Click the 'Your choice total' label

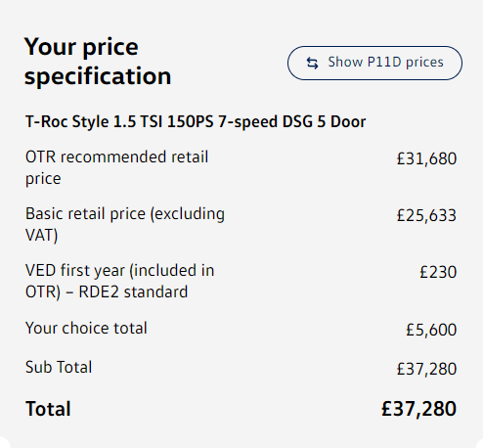[x=86, y=328]
